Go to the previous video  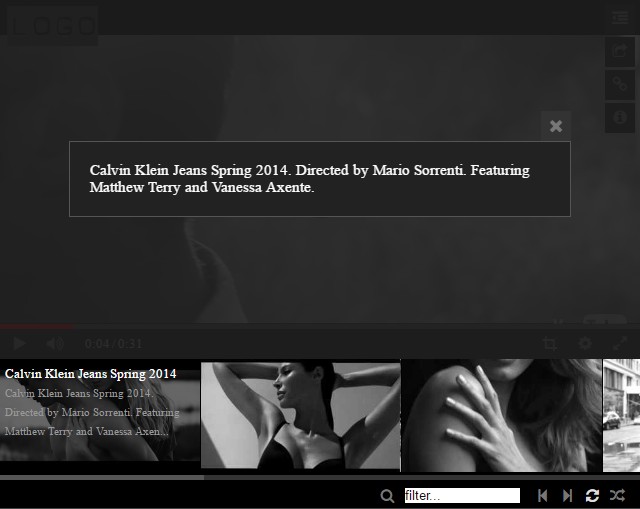542,496
